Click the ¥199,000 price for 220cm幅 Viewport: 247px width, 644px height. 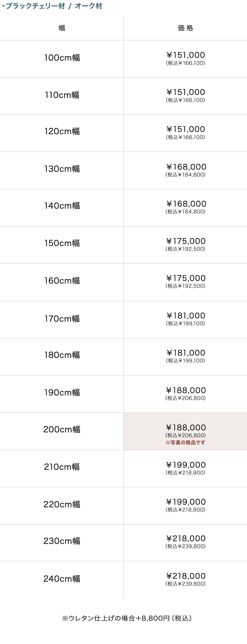pyautogui.click(x=186, y=502)
